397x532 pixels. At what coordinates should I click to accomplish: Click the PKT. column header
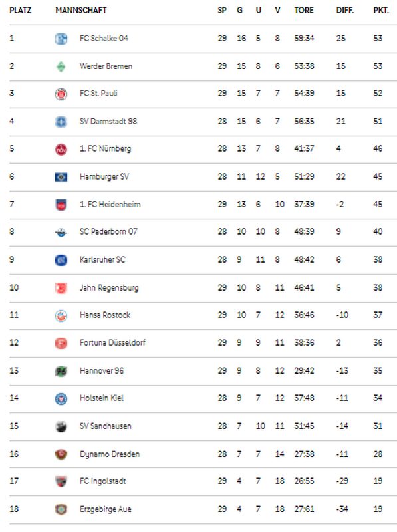tap(381, 10)
